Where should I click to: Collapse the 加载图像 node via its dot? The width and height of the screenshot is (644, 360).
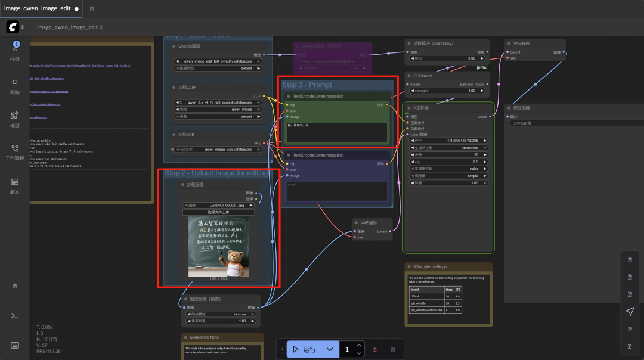click(x=183, y=185)
